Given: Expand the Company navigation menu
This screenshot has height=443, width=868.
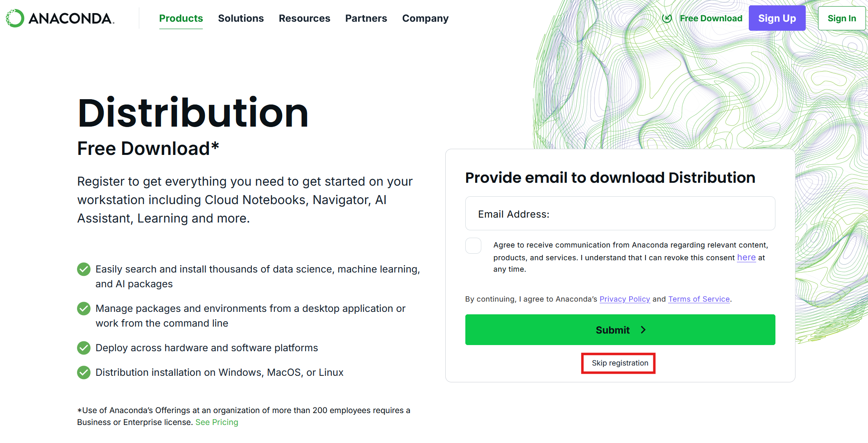Looking at the screenshot, I should tap(425, 18).
